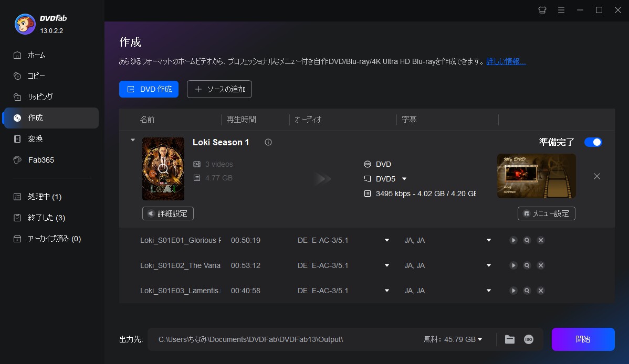Image resolution: width=629 pixels, height=364 pixels.
Task: Select Loki_S01E01_Glorious file name
Action: [181, 240]
